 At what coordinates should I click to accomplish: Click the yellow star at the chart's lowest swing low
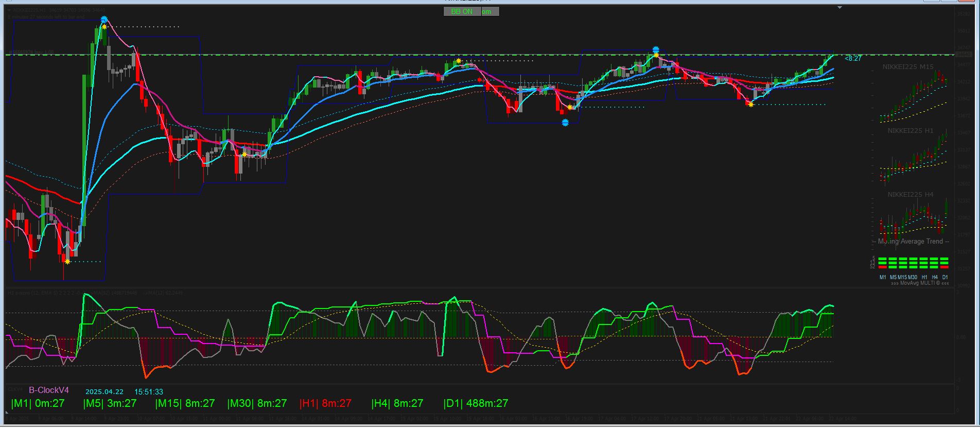[67, 262]
